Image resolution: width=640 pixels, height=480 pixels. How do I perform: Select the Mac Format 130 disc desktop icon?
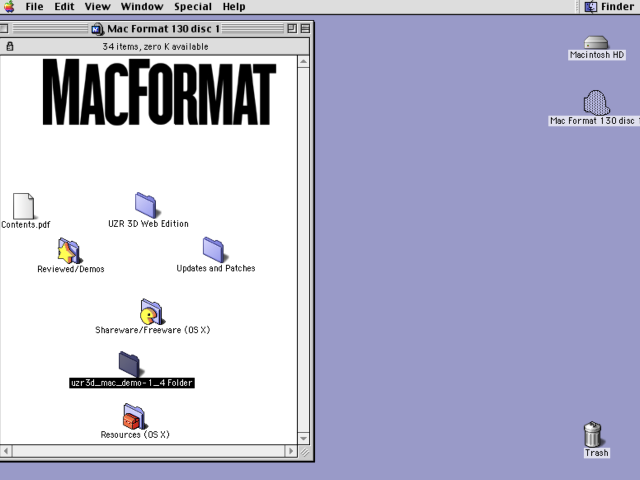pos(596,103)
